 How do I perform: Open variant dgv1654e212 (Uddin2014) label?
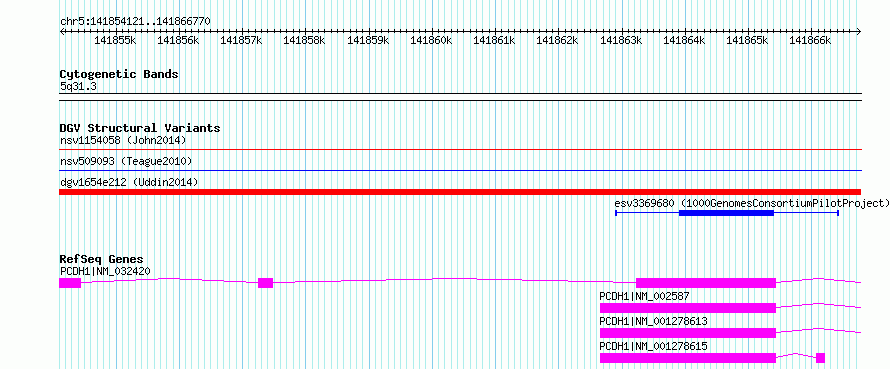click(129, 182)
